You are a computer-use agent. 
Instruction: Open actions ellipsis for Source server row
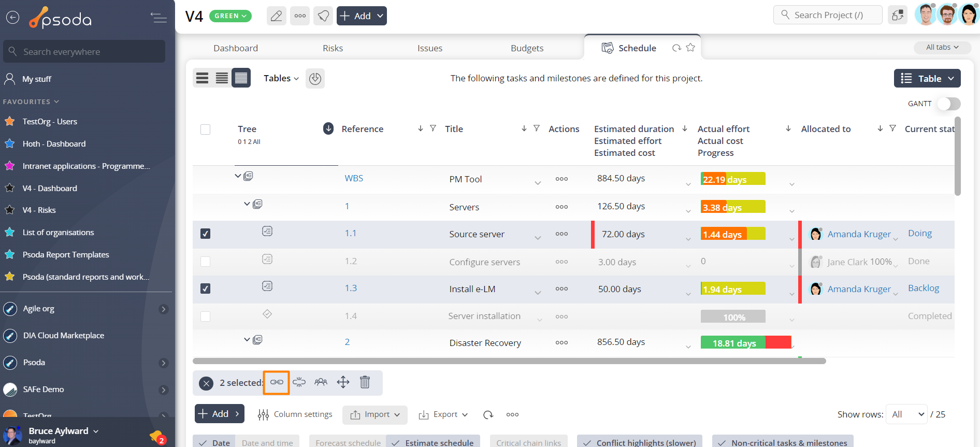coord(561,234)
